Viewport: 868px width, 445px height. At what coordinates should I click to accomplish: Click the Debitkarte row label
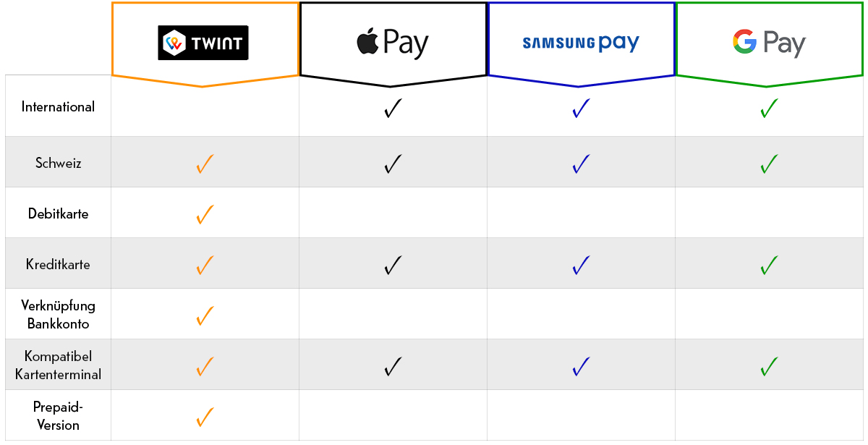pyautogui.click(x=58, y=213)
